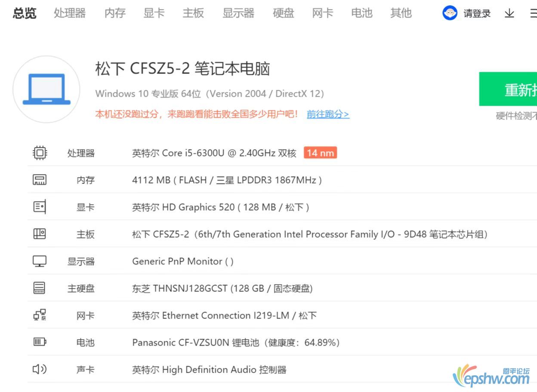This screenshot has height=392, width=537.
Task: Click the sound card speaker icon
Action: click(x=40, y=369)
